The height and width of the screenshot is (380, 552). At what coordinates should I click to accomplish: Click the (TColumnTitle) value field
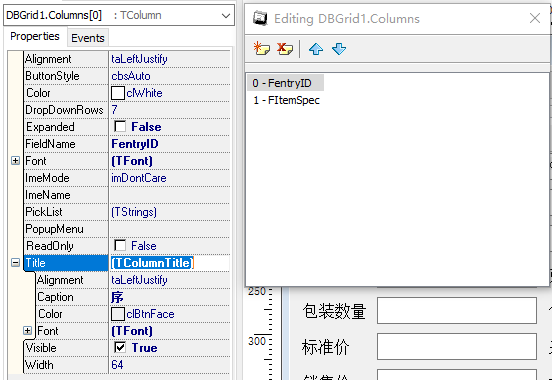pyautogui.click(x=170, y=263)
